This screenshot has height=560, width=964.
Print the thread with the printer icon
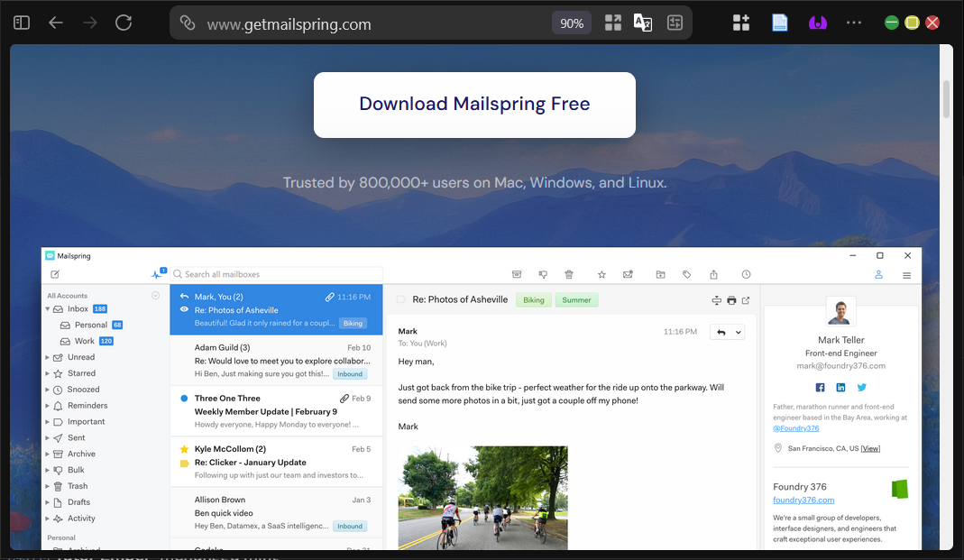click(x=731, y=300)
